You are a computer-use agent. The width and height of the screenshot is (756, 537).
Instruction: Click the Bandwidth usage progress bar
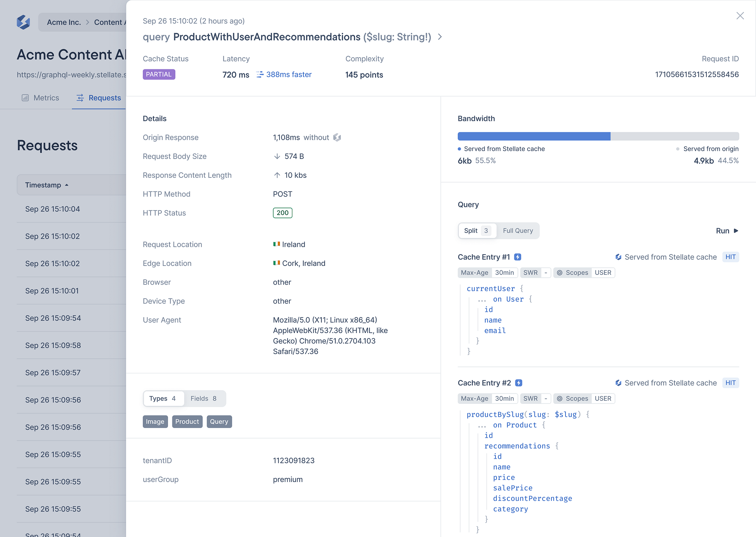pos(598,136)
